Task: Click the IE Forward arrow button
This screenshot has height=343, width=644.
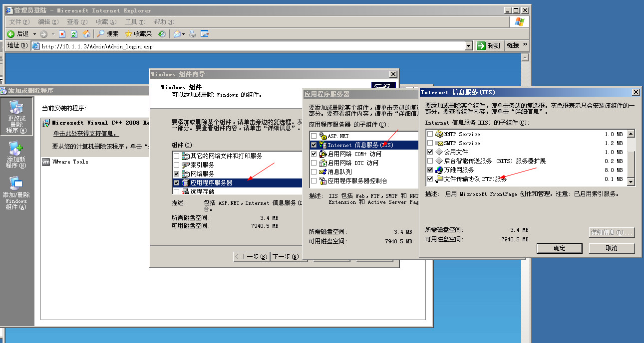Action: click(x=44, y=34)
